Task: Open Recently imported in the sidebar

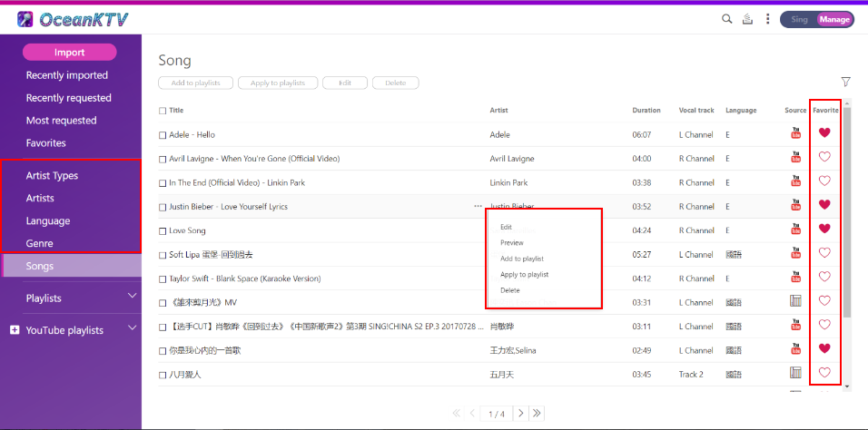Action: [x=67, y=75]
